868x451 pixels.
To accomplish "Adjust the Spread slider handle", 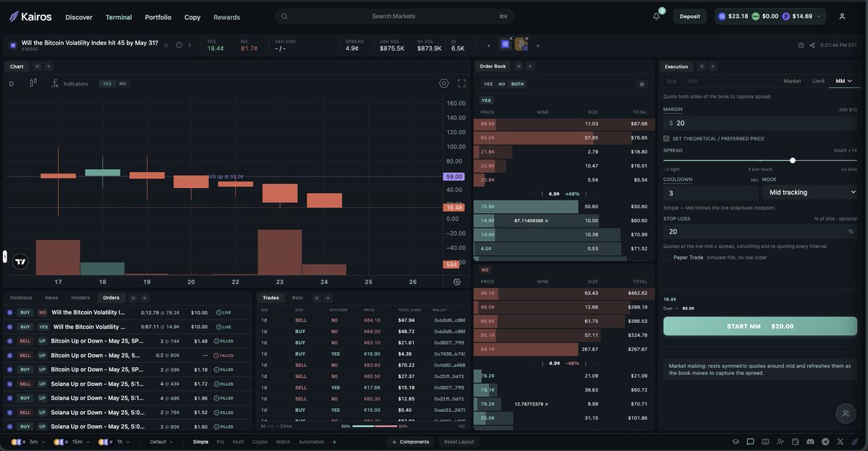I will click(x=793, y=160).
